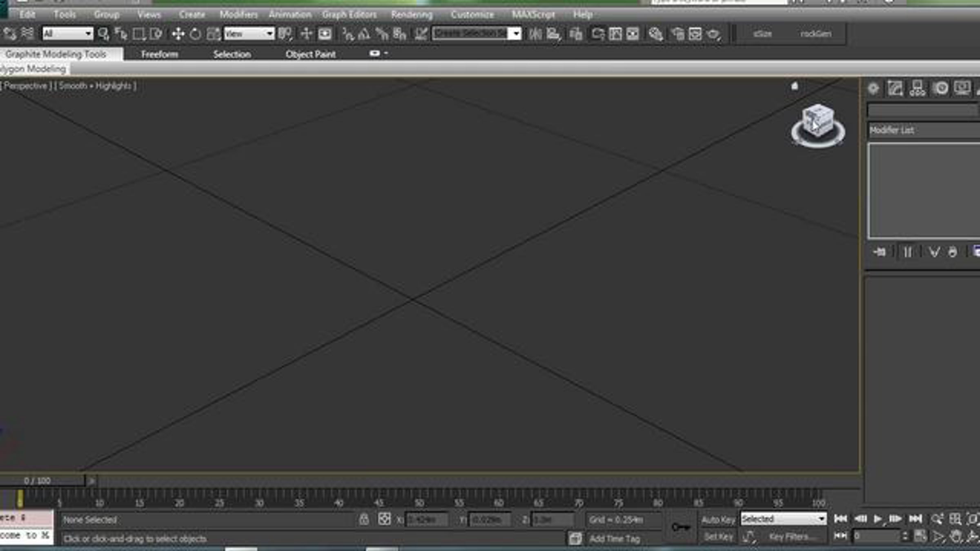Click the Mirror tool icon
This screenshot has height=551, width=980.
(x=535, y=33)
